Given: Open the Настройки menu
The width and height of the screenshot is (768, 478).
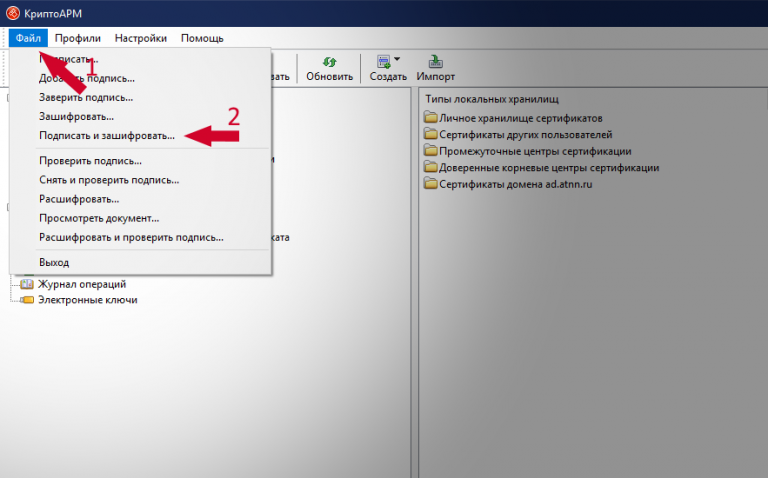Looking at the screenshot, I should [x=141, y=38].
